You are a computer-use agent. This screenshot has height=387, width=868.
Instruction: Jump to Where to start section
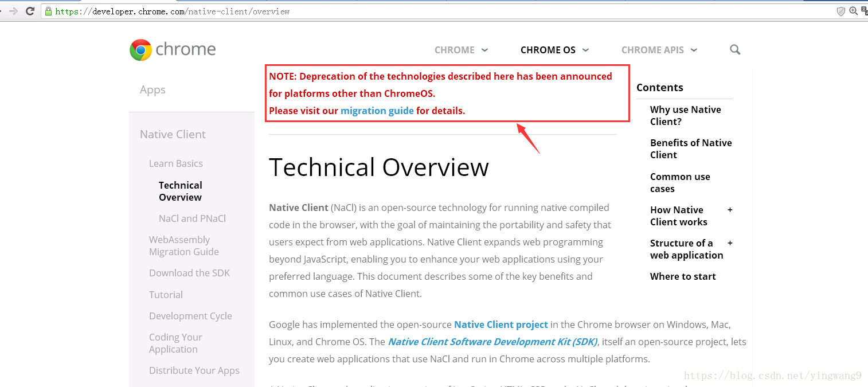(683, 276)
